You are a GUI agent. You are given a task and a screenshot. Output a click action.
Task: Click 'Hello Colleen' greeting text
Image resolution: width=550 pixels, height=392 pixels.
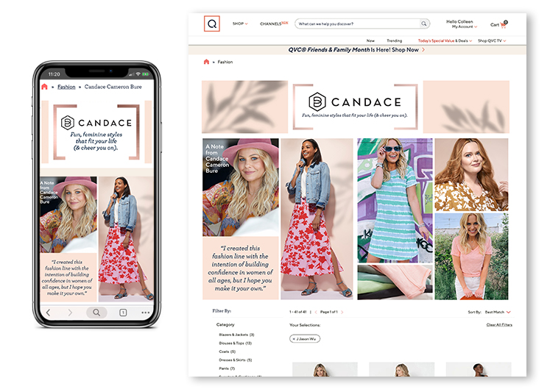[x=459, y=22]
